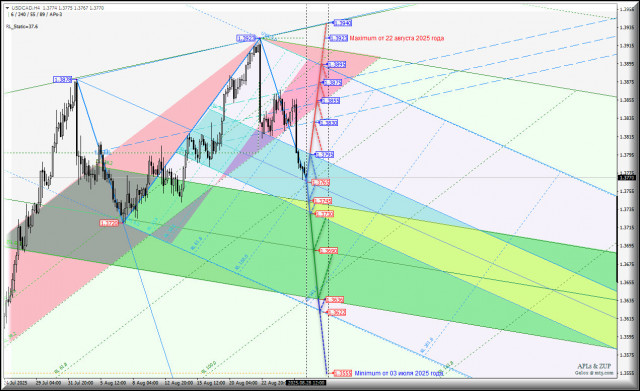Open the chart menu arrow beside USDCAD,H4

point(7,8)
